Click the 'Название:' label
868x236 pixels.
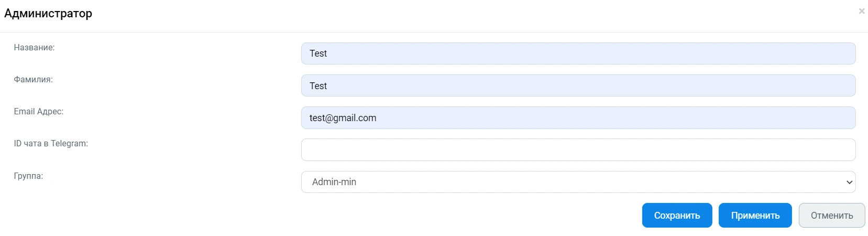[34, 48]
